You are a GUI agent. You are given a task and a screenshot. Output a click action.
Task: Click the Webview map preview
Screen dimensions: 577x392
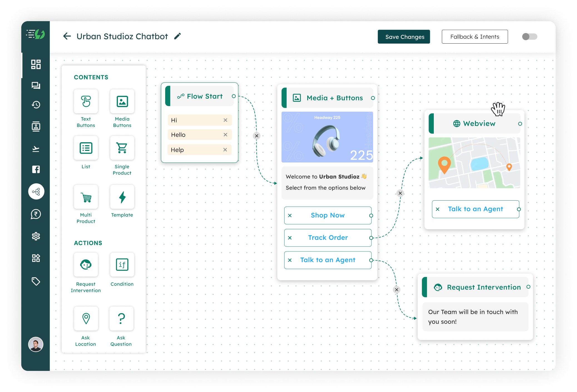click(474, 163)
